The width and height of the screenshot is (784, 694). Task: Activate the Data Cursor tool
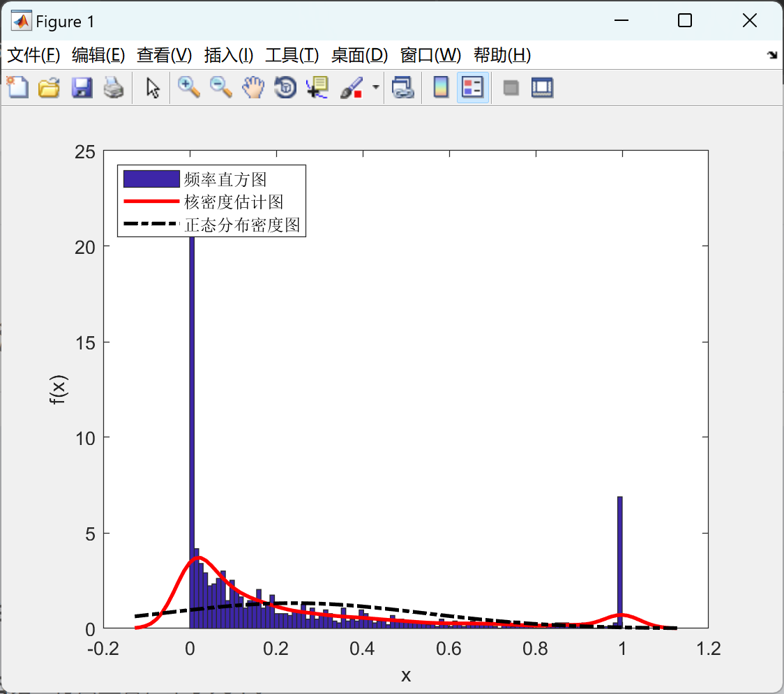(317, 87)
